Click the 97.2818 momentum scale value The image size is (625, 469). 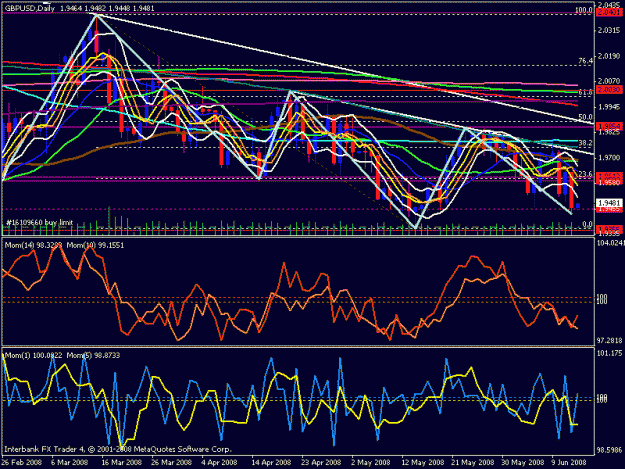609,341
